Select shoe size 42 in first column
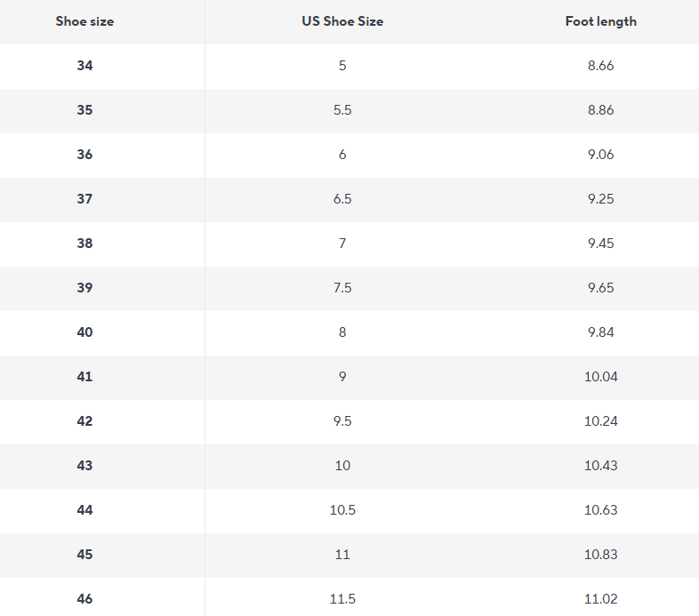 coord(84,421)
